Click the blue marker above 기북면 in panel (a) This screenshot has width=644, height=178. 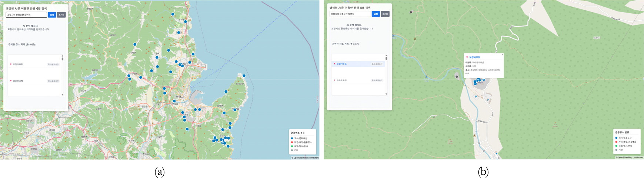tap(135, 44)
